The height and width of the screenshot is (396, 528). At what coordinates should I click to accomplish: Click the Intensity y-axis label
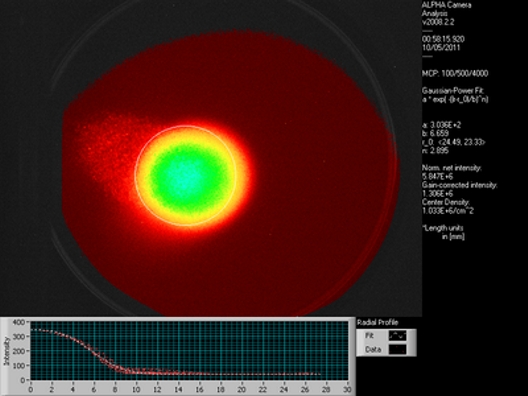6,351
